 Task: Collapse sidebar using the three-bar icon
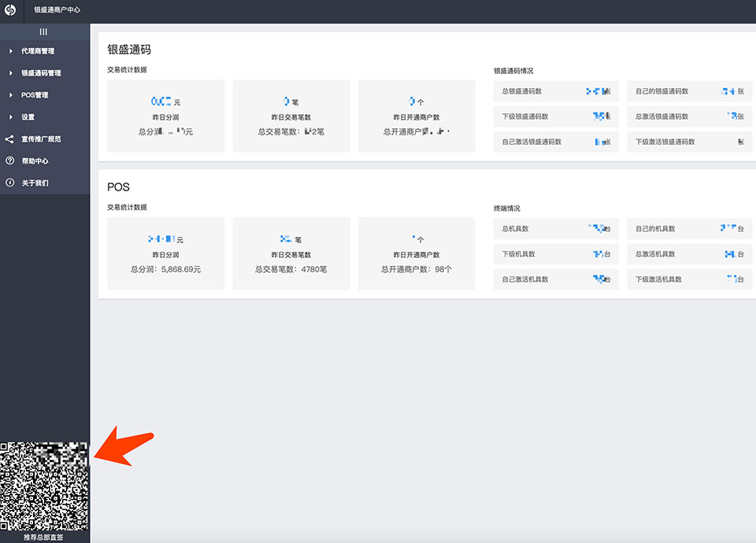coord(43,31)
